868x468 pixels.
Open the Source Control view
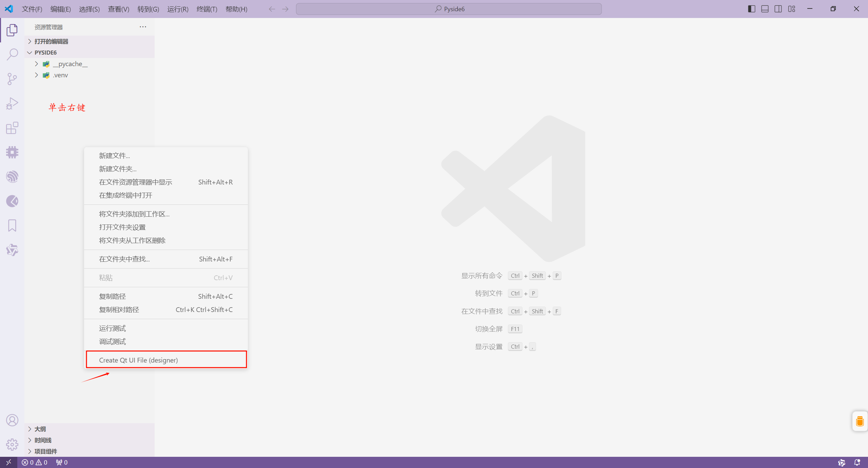click(12, 79)
